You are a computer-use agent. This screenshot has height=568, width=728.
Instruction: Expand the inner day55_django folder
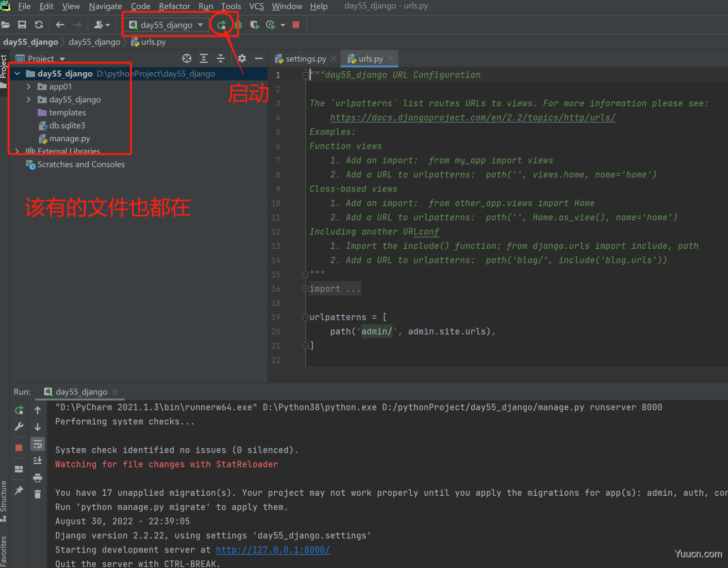[x=29, y=99]
